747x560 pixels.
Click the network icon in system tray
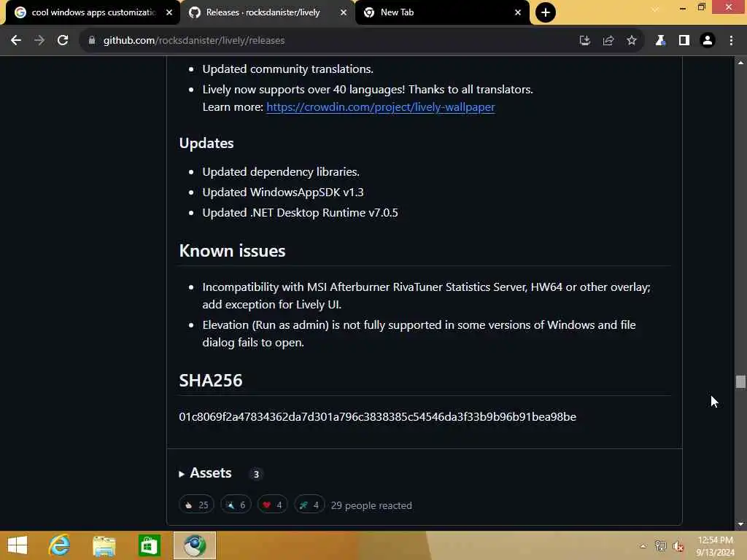click(x=660, y=546)
